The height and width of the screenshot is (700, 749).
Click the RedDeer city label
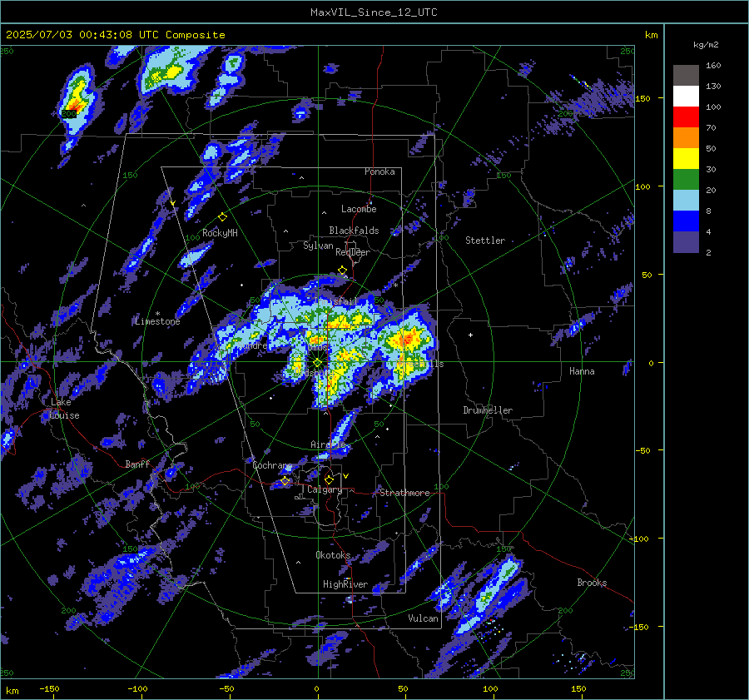[353, 252]
